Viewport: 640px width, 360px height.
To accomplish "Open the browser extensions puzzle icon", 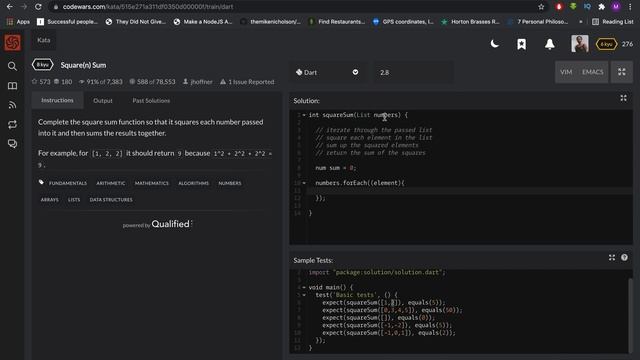I will click(x=601, y=7).
